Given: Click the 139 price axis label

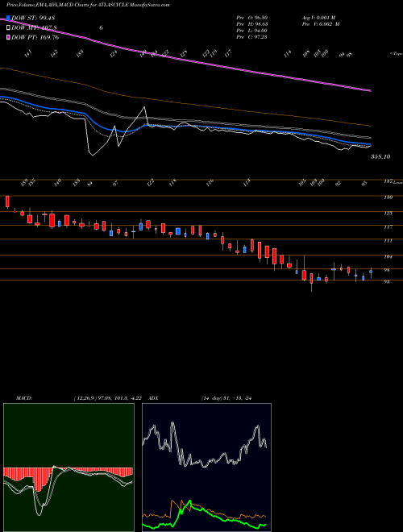Looking at the screenshot, I should tap(388, 197).
